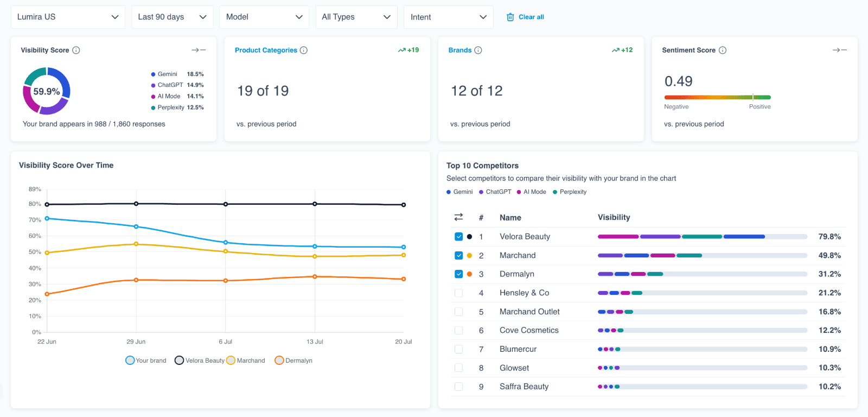Click the Product Categories +19 trend indicator

(x=409, y=50)
